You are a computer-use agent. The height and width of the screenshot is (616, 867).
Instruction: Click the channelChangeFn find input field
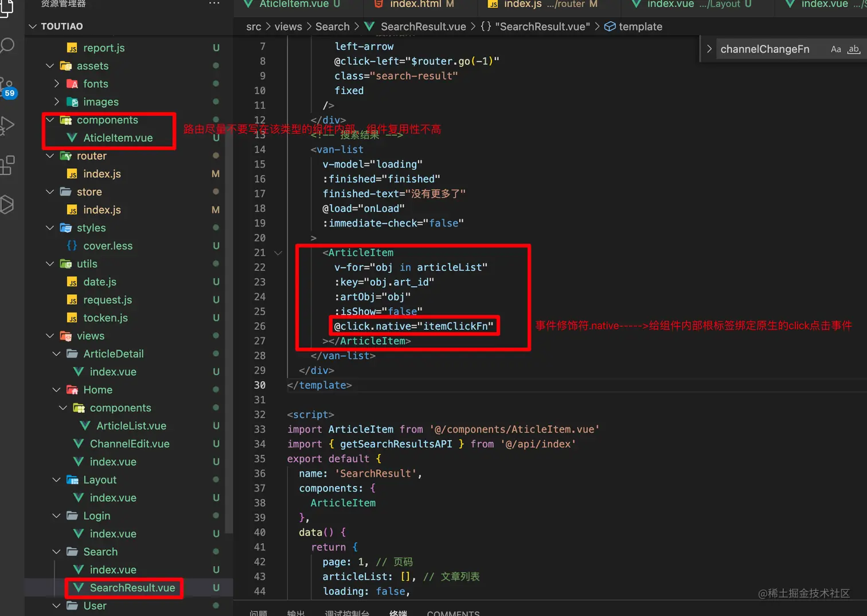(x=771, y=49)
